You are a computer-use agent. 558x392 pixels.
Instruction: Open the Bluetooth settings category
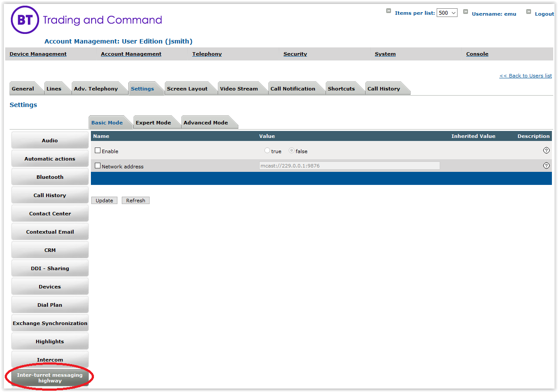click(x=50, y=177)
